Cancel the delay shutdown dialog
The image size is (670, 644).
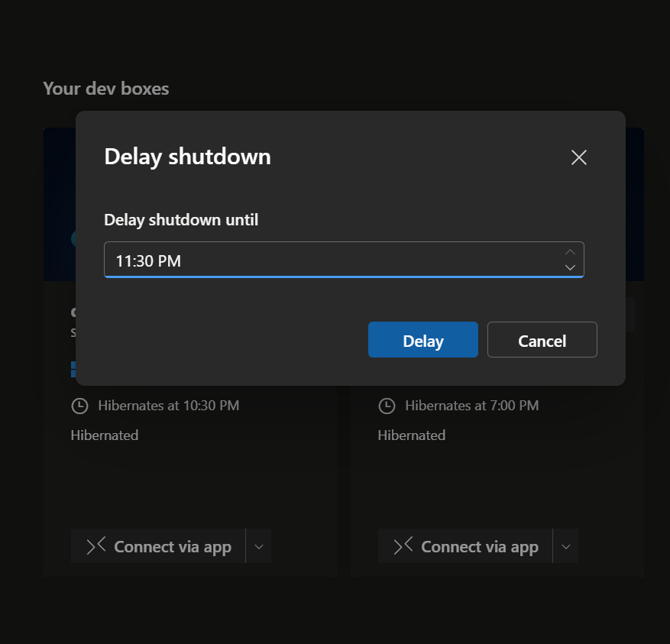(542, 340)
